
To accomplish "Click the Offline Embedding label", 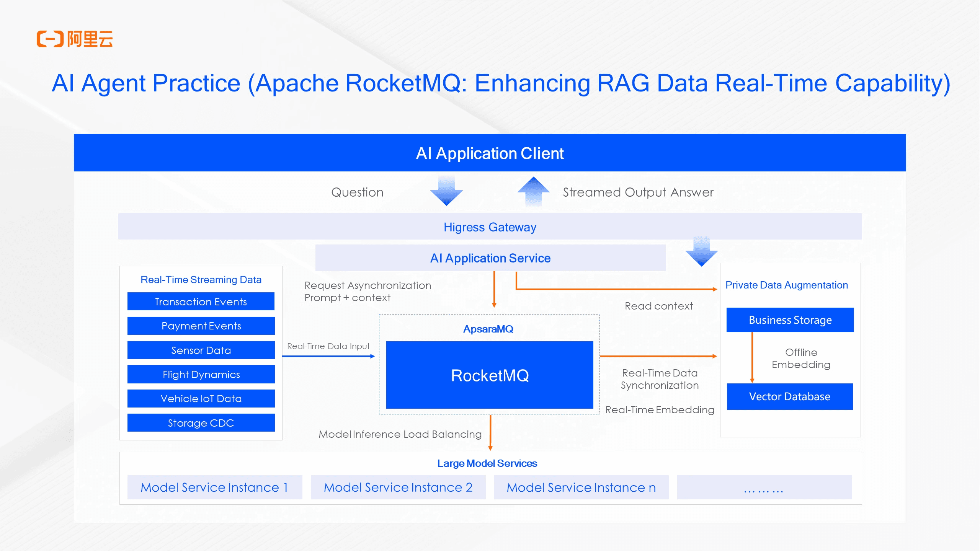I will 801,359.
